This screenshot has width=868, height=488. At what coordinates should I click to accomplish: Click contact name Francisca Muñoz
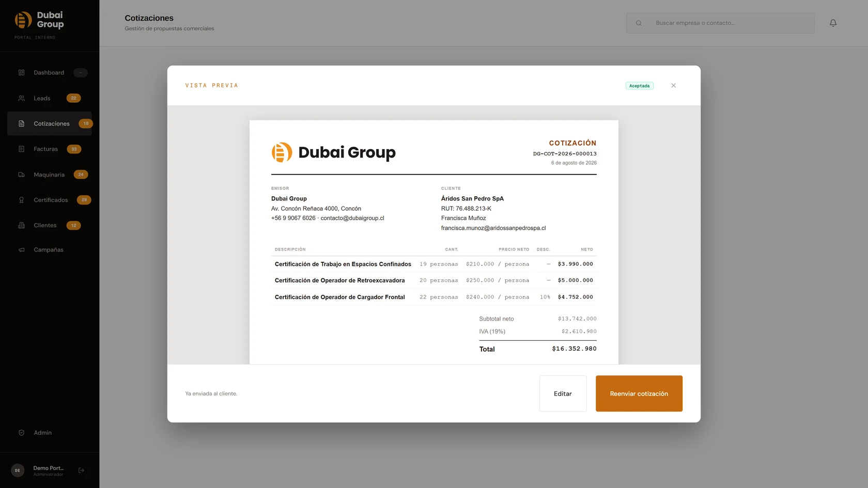[463, 218]
